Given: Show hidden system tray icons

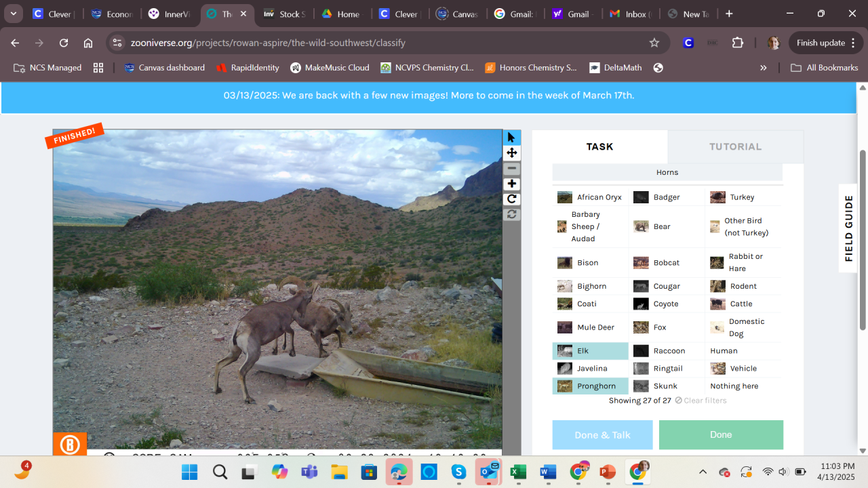Looking at the screenshot, I should point(703,472).
